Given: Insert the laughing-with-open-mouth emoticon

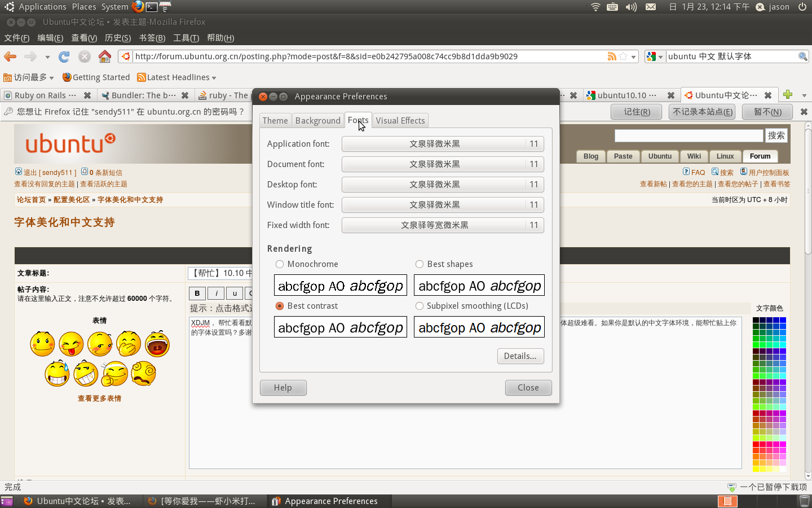Looking at the screenshot, I should pos(157,344).
